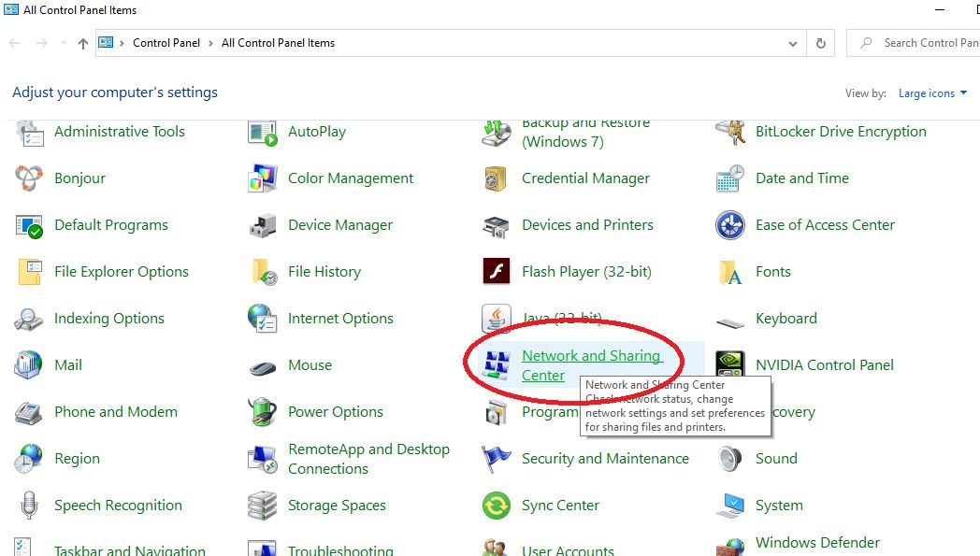Open the Internet Options link
Image resolution: width=980 pixels, height=556 pixels.
coord(340,319)
